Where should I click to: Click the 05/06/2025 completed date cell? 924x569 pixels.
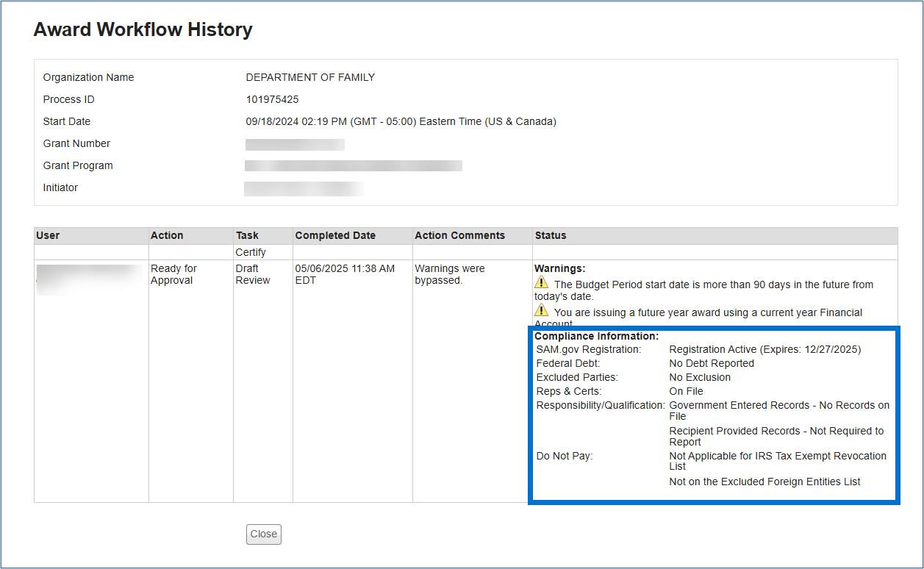[345, 274]
